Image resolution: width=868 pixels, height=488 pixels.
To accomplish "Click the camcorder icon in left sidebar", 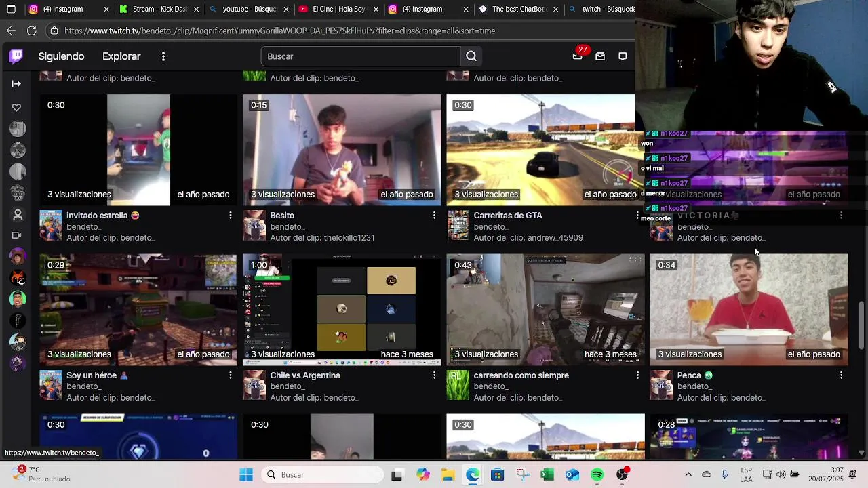I will pyautogui.click(x=17, y=235).
